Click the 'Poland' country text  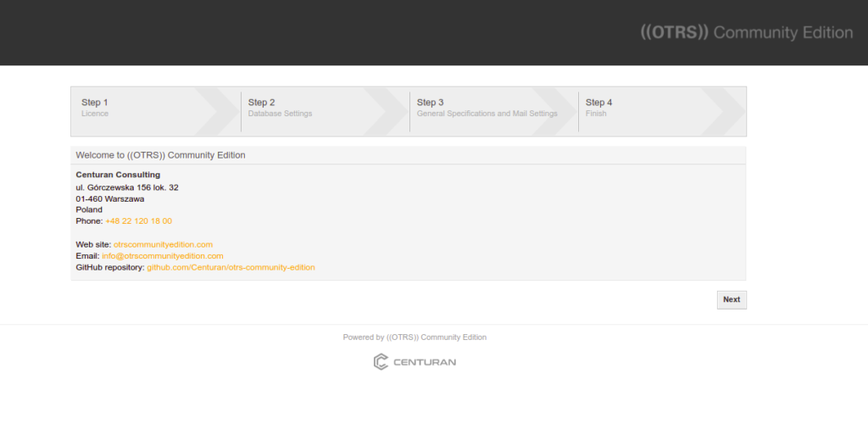89,209
